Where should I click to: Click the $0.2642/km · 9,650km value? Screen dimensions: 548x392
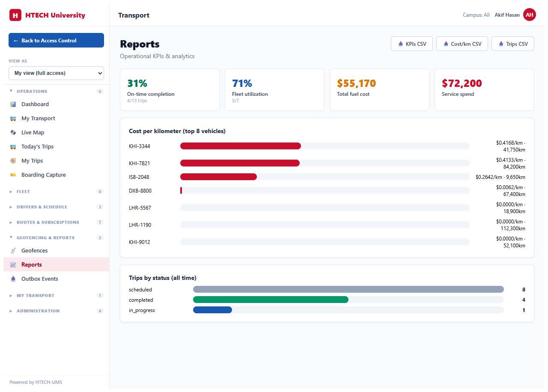click(x=500, y=177)
